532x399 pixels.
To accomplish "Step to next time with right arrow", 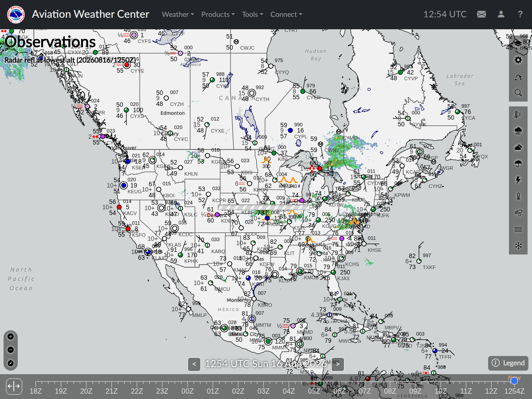I will tap(338, 364).
